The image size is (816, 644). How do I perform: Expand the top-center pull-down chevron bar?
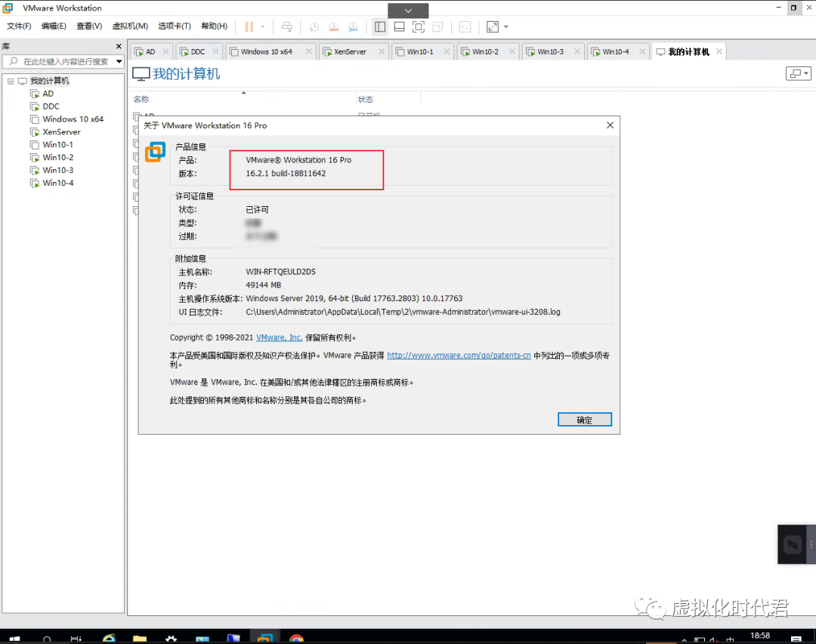[408, 11]
